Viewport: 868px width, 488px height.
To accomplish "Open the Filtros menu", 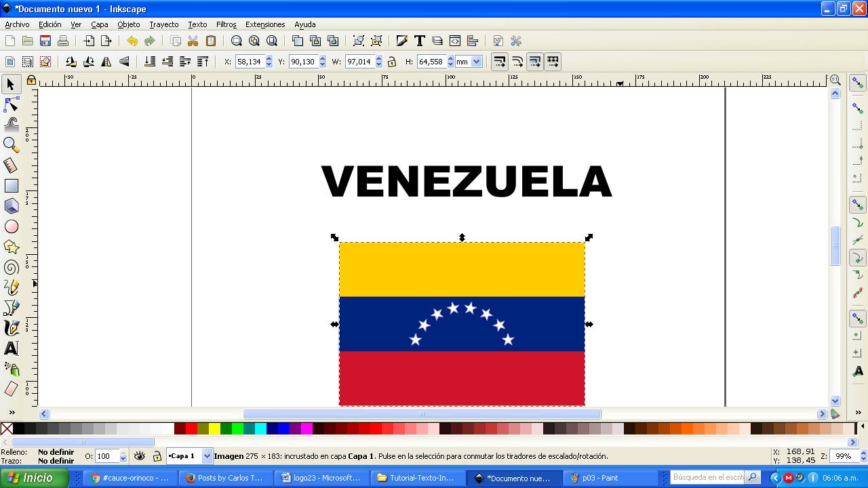I will pos(226,24).
